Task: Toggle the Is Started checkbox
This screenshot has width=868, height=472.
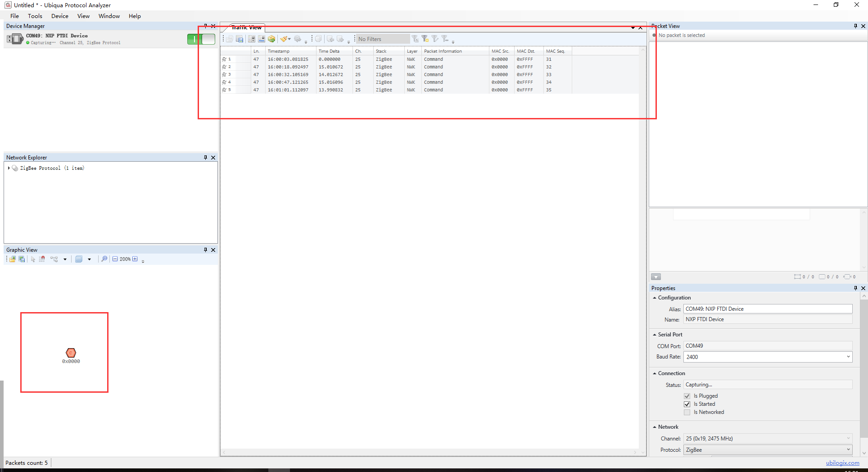Action: point(687,404)
